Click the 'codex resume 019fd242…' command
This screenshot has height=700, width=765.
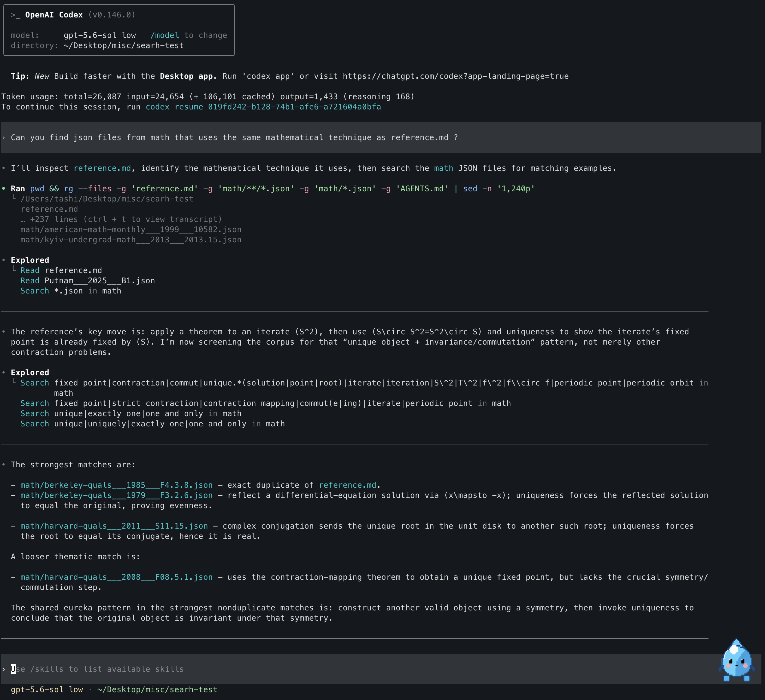click(263, 107)
